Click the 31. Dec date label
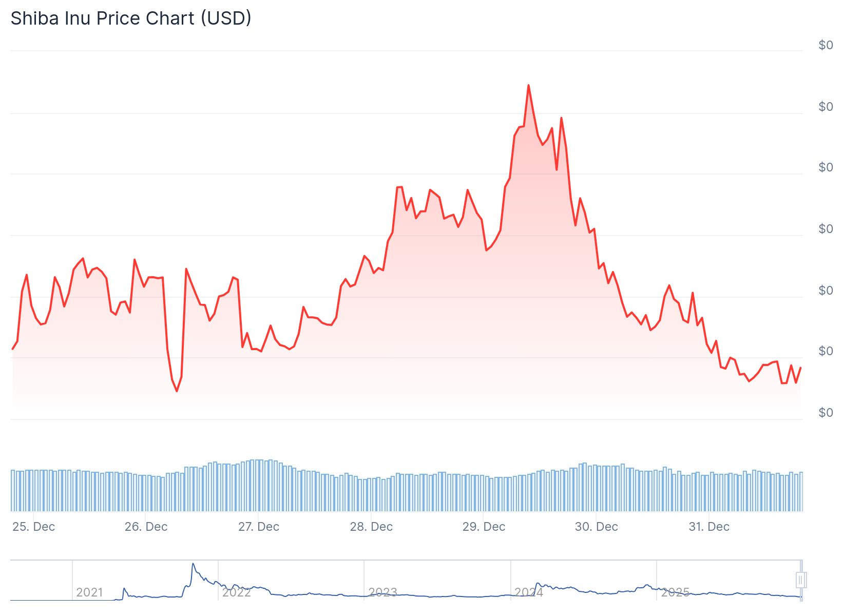Image resolution: width=844 pixels, height=616 pixels. (x=708, y=527)
